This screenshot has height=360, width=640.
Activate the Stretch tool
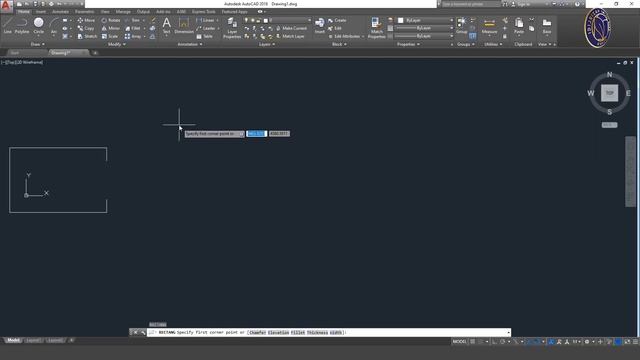87,36
